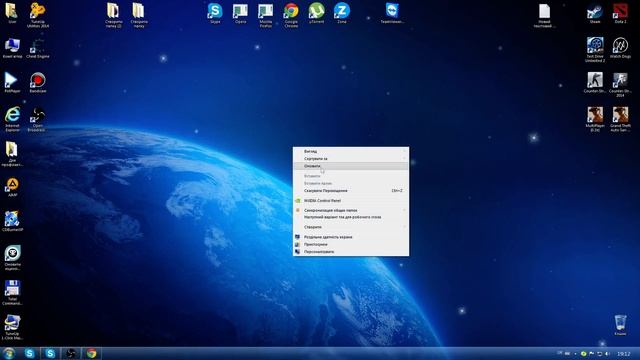Select the Zona desktop shortcut
The width and height of the screenshot is (640, 360).
click(x=342, y=13)
